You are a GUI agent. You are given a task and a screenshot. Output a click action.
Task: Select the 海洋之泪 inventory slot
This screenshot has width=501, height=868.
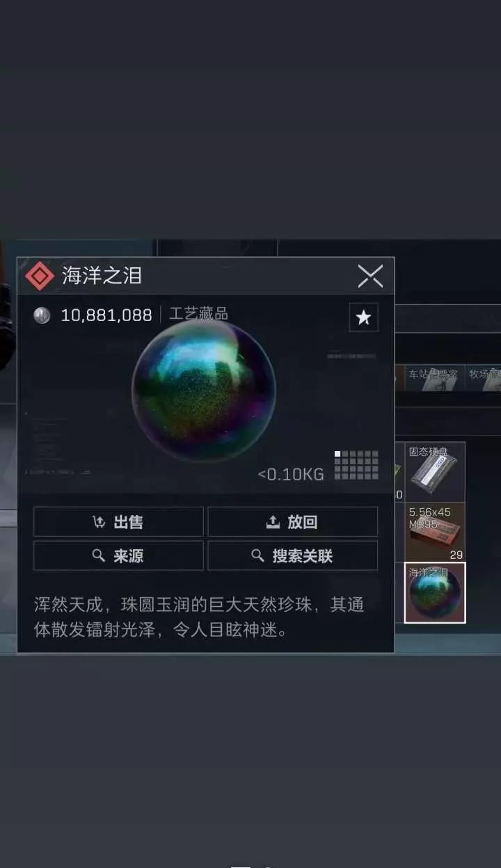click(x=436, y=592)
